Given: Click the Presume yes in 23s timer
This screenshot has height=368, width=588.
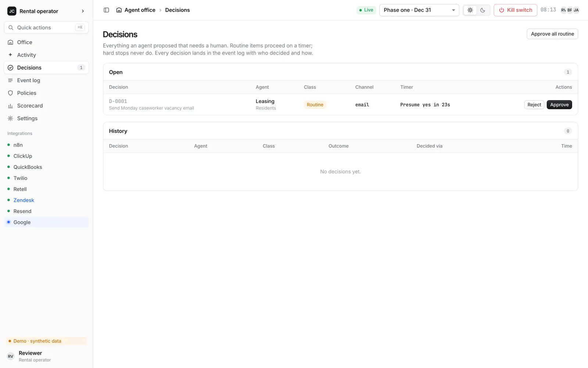Looking at the screenshot, I should (425, 105).
